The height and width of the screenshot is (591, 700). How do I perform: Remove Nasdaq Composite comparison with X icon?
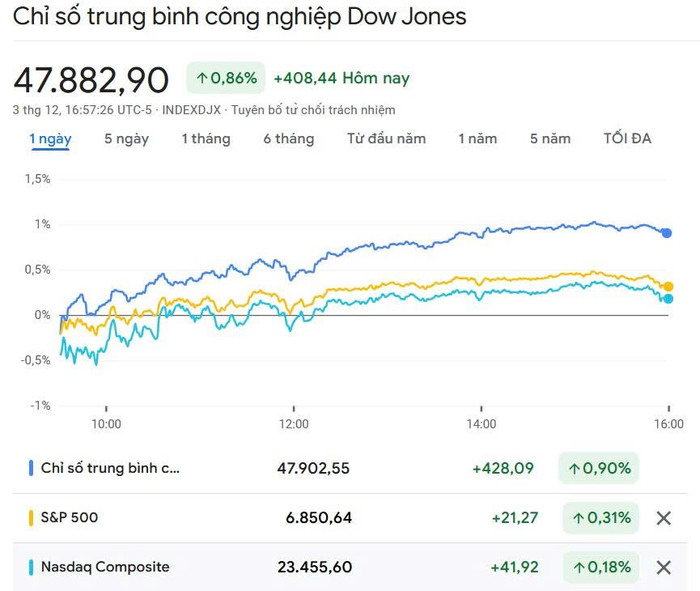(664, 568)
